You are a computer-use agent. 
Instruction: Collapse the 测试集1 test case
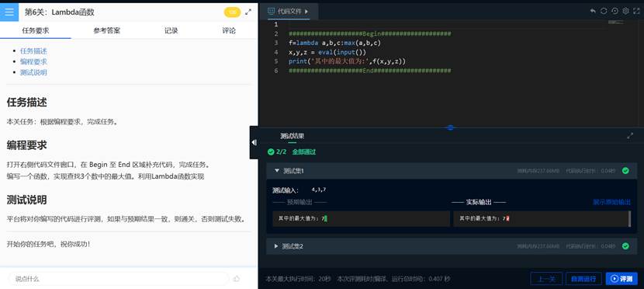point(276,170)
